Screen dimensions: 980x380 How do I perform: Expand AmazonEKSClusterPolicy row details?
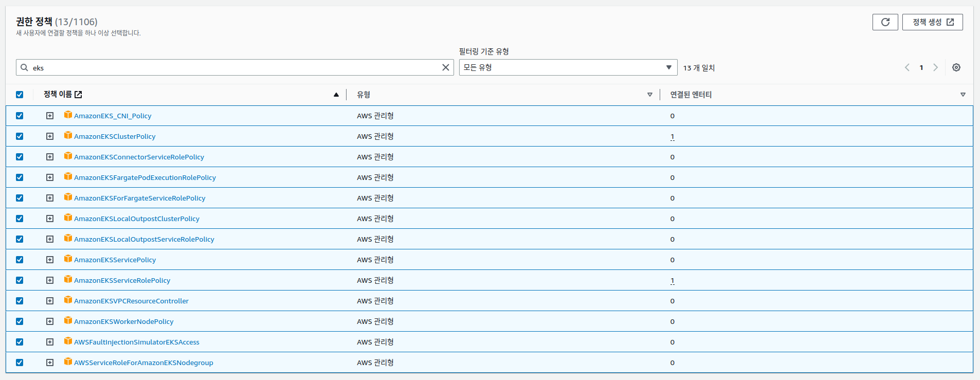pyautogui.click(x=50, y=136)
